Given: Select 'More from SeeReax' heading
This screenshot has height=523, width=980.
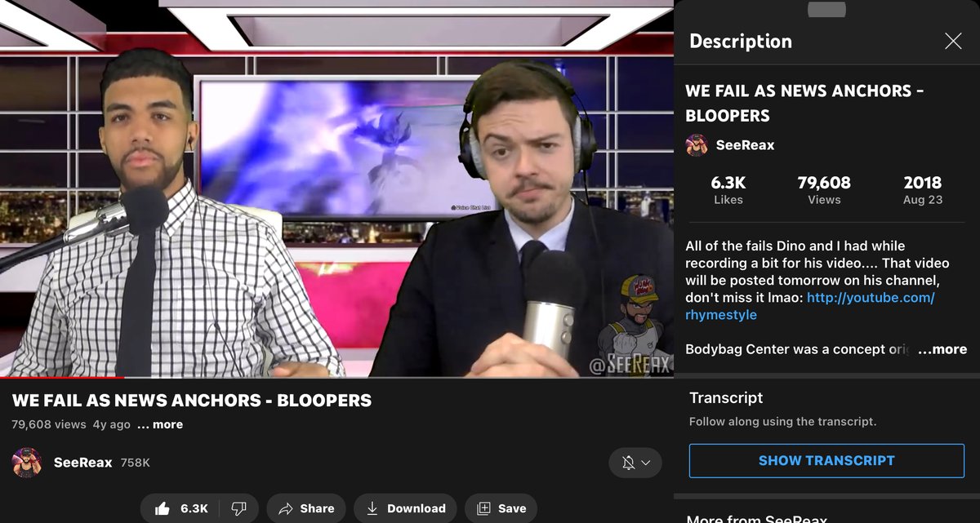Looking at the screenshot, I should coord(756,518).
